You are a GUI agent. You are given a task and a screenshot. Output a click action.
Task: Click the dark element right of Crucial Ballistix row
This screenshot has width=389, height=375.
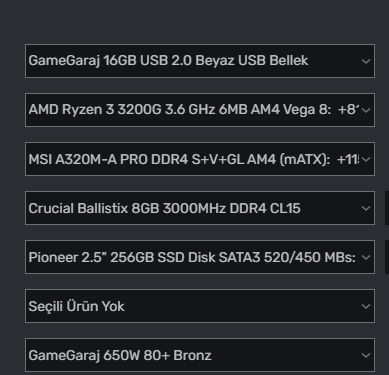click(387, 208)
